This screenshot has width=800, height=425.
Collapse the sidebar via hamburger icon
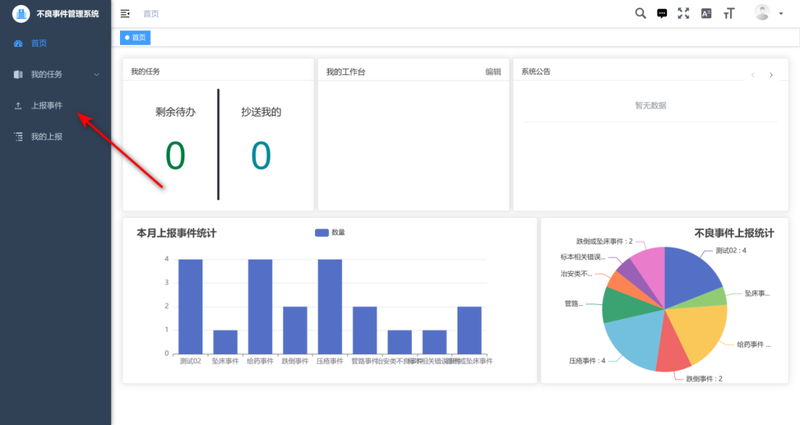coord(125,14)
